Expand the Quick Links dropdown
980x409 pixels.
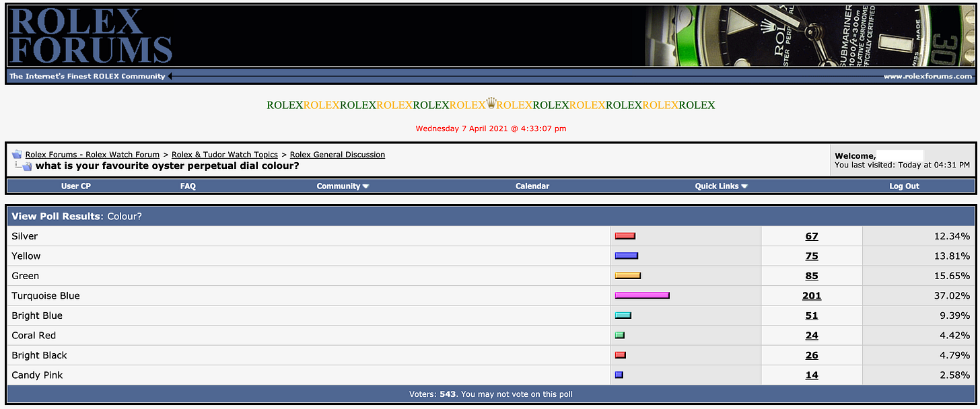click(722, 186)
